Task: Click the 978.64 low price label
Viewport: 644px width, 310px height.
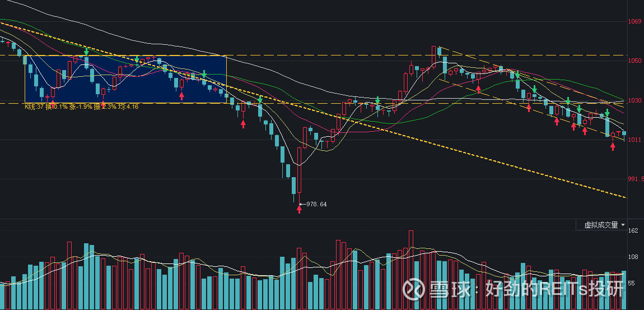Action: pos(315,204)
